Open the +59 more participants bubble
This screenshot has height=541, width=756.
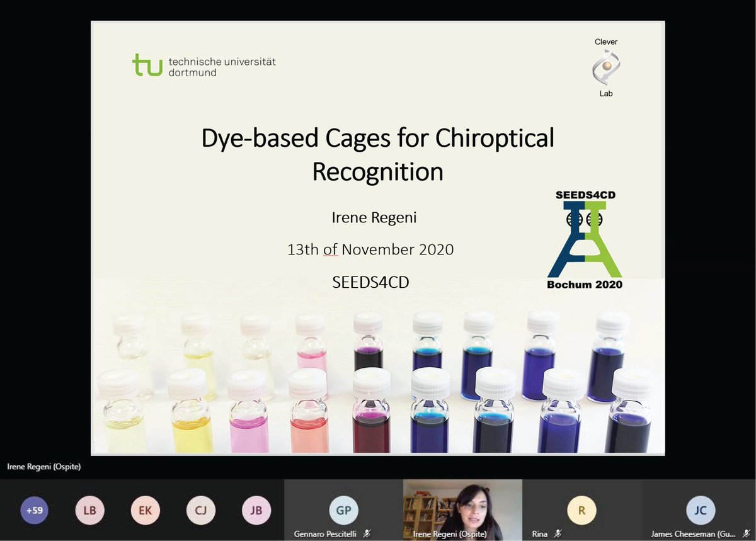[35, 510]
